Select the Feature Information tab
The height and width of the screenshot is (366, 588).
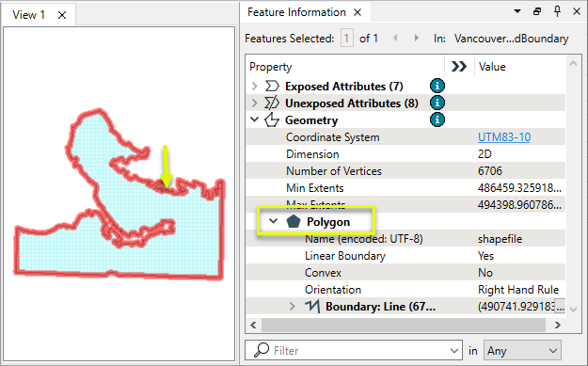296,12
